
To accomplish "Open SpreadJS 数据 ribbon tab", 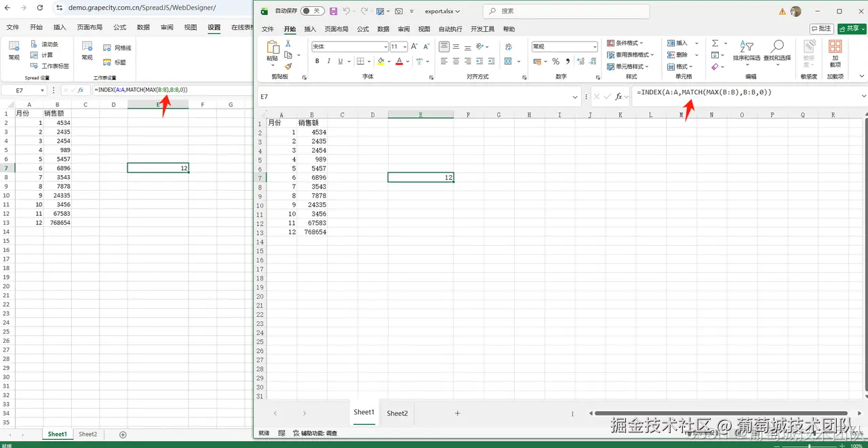I will point(143,27).
